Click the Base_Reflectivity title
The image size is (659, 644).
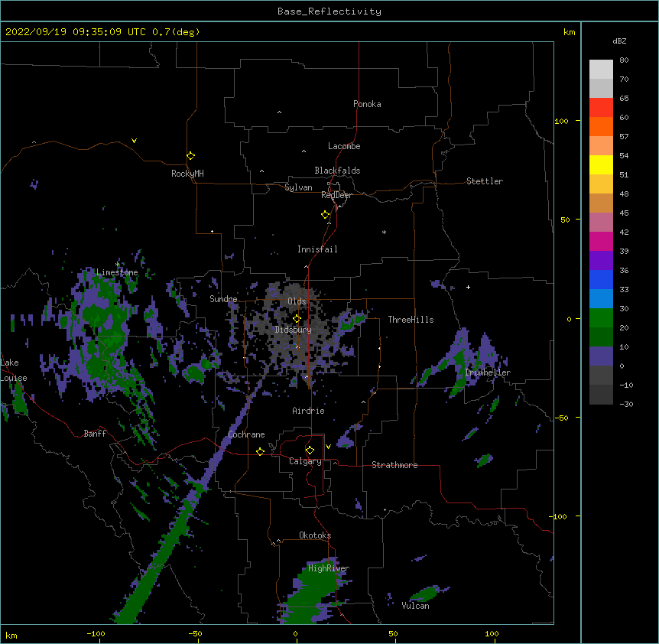point(329,11)
